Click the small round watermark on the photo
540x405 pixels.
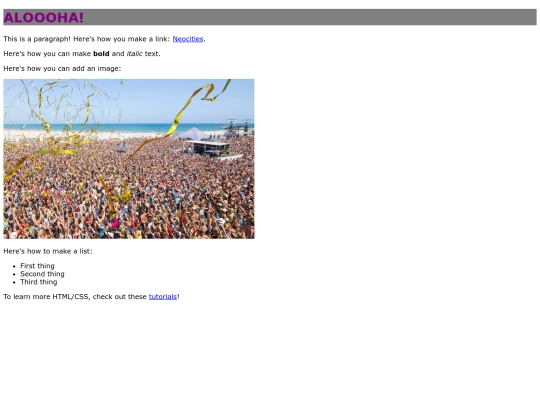[13, 234]
